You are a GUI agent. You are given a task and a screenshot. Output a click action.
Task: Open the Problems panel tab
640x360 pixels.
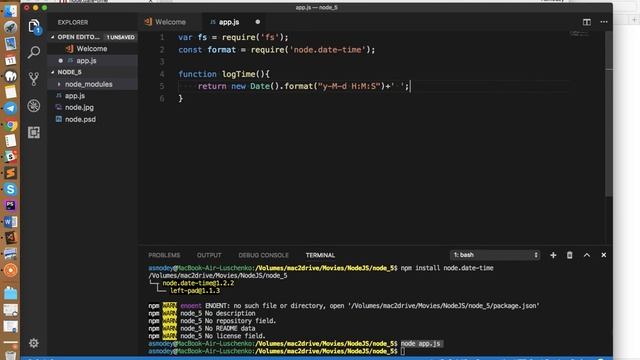pyautogui.click(x=164, y=255)
